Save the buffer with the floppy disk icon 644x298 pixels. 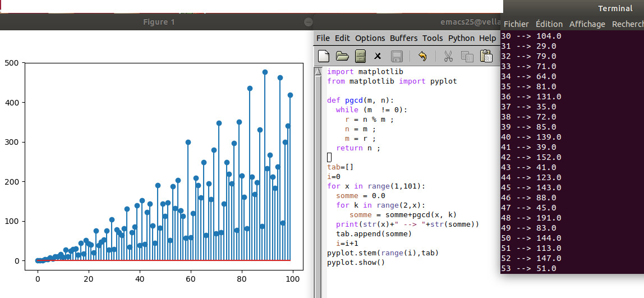[x=397, y=56]
